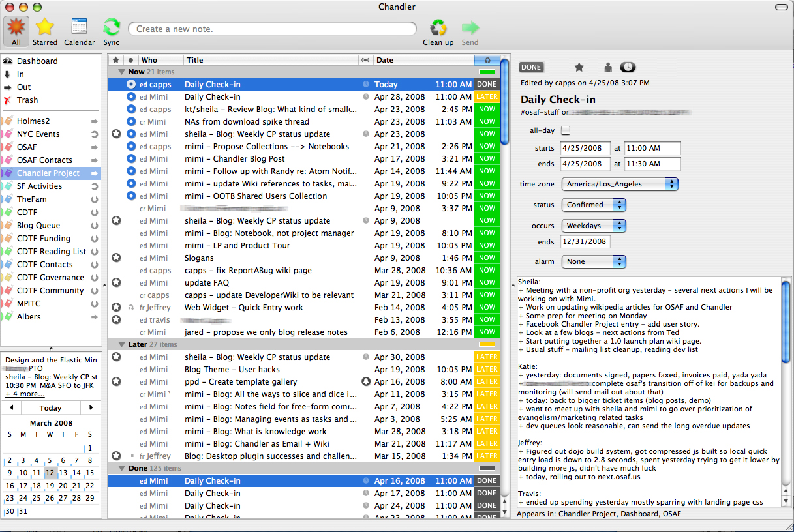Collapse the Now section
Image resolution: width=794 pixels, height=532 pixels.
coord(121,72)
